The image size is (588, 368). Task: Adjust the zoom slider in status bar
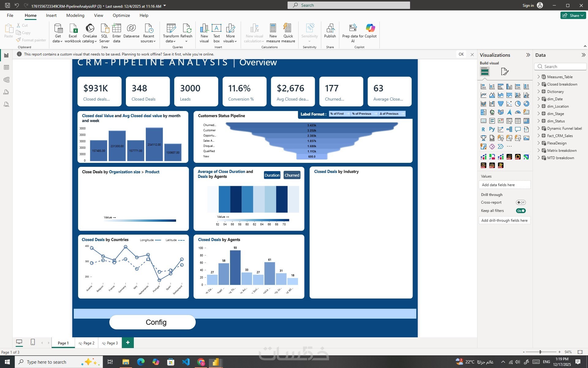pos(540,352)
